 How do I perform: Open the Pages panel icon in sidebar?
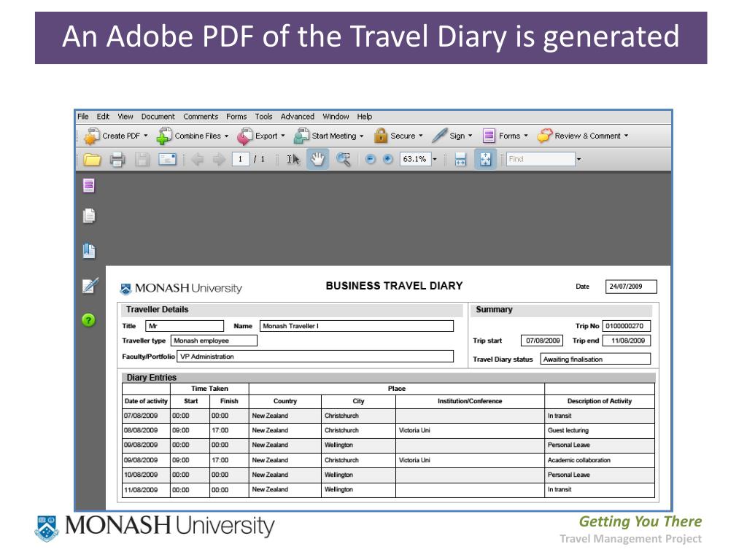(x=88, y=216)
